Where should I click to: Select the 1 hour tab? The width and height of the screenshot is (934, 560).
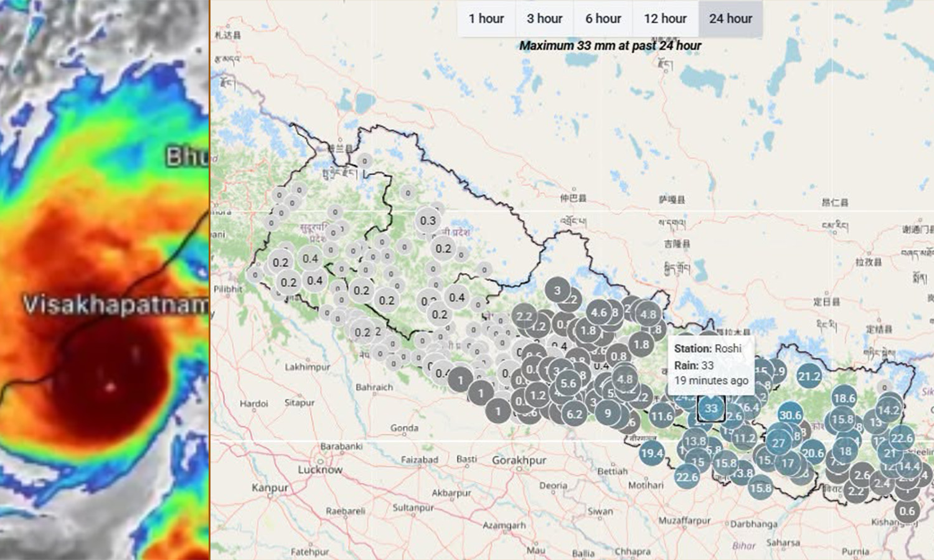(x=486, y=19)
